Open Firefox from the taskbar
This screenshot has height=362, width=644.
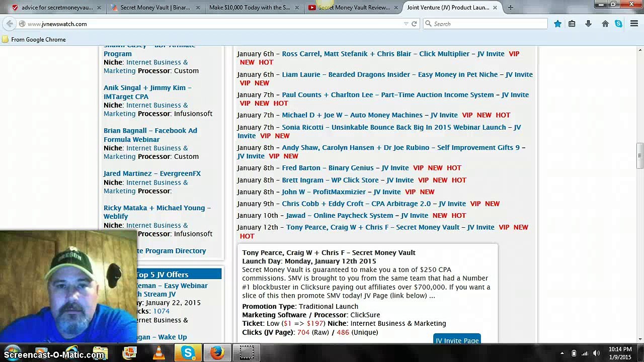point(217,353)
